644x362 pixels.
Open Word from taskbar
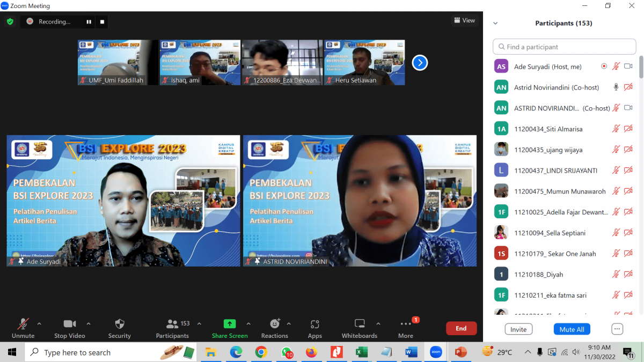click(x=412, y=352)
